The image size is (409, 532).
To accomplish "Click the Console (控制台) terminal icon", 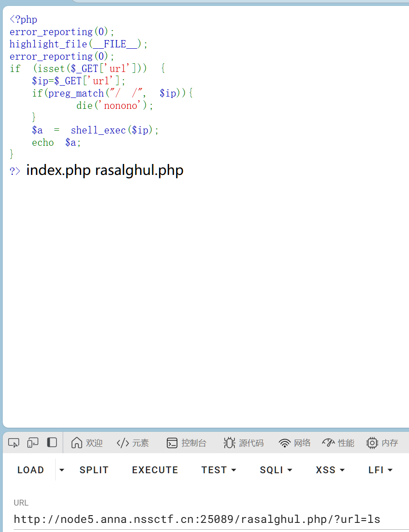I will point(172,443).
